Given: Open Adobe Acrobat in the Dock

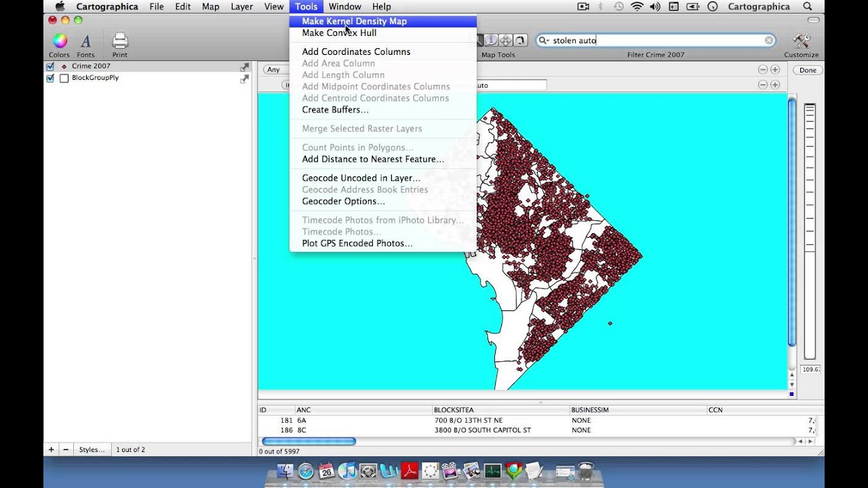Looking at the screenshot, I should [410, 471].
